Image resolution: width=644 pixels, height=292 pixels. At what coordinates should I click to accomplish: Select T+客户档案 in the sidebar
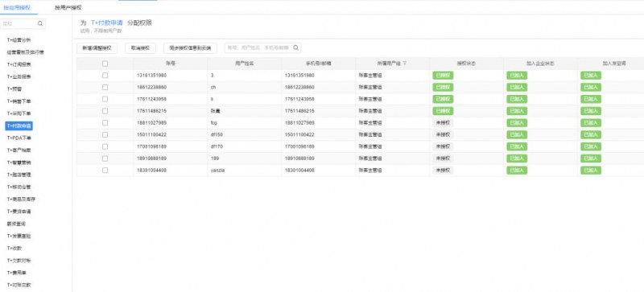[19, 150]
